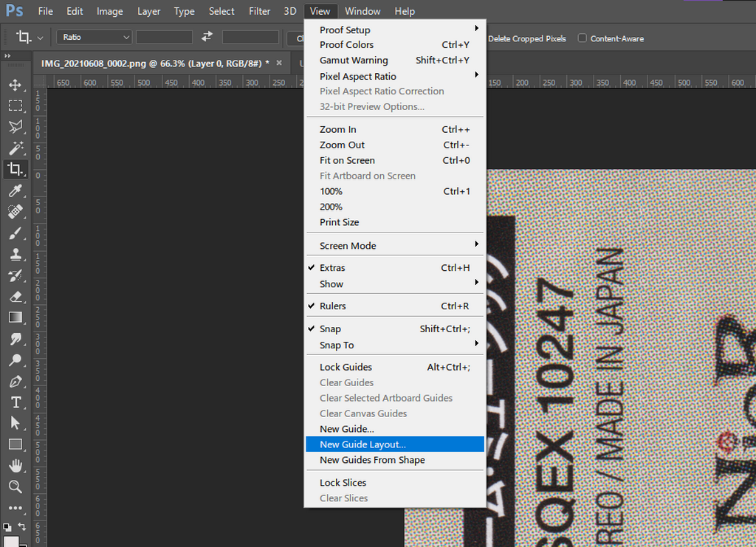756x547 pixels.
Task: Select the Clone Stamp tool
Action: pyautogui.click(x=15, y=255)
